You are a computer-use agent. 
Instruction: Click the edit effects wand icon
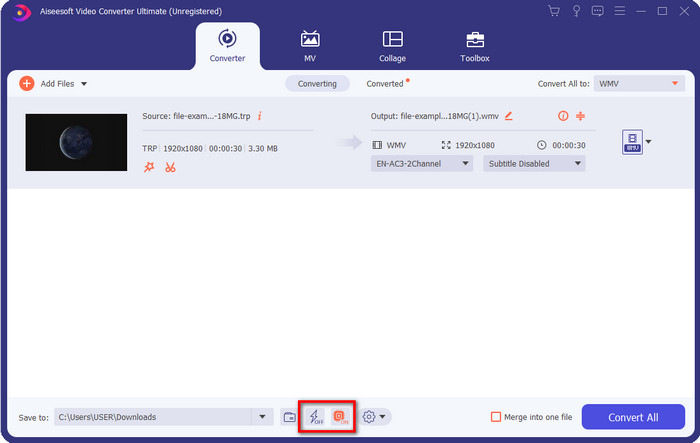click(149, 167)
